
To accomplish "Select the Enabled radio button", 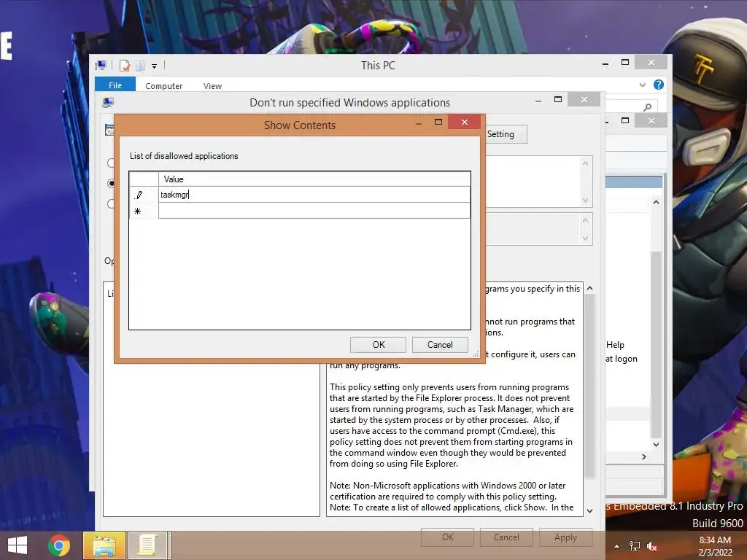I will pos(111,183).
